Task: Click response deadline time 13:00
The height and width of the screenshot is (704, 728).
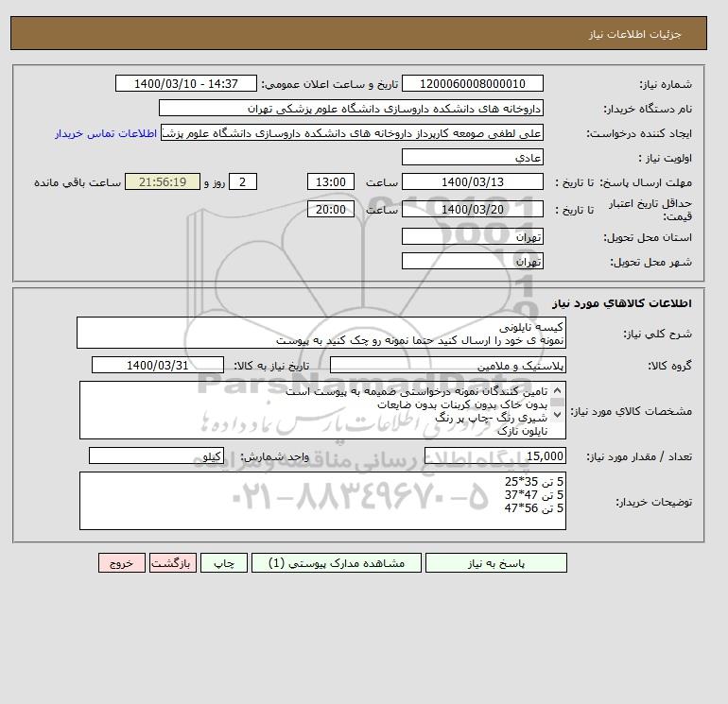Action: click(331, 182)
